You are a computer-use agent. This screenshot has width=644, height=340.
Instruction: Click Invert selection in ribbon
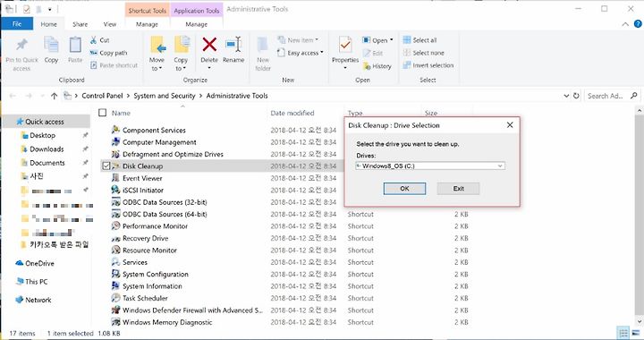pos(428,65)
